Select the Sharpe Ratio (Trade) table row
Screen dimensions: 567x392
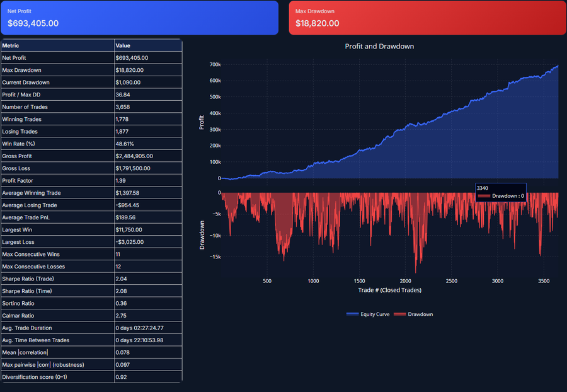pyautogui.click(x=91, y=279)
